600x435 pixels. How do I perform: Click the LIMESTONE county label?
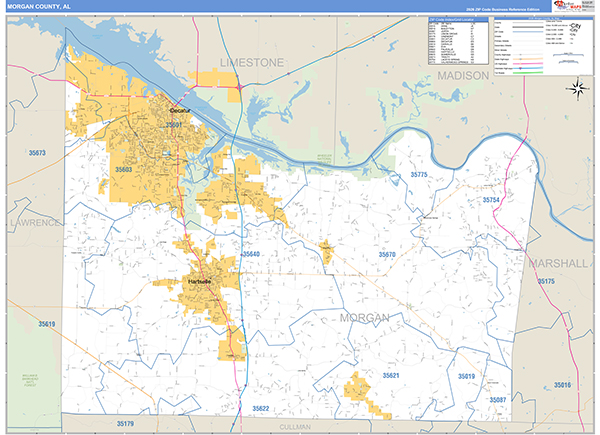[252, 63]
